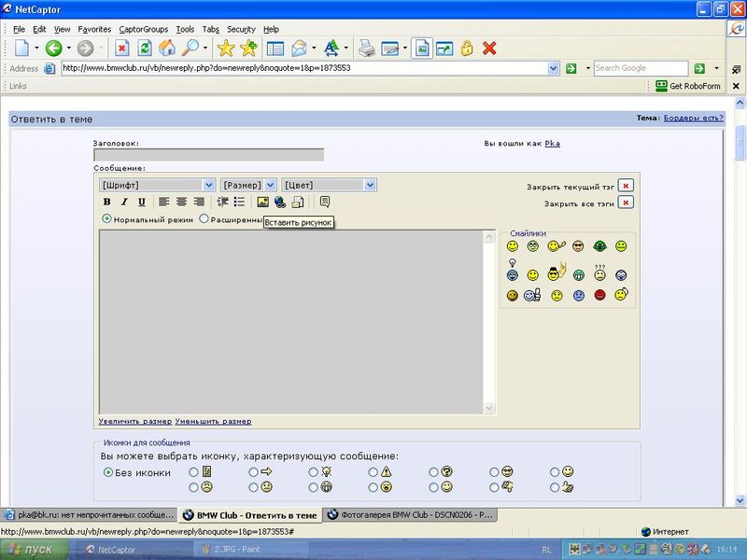Choose the thumbs-down message icon radio

point(494,487)
